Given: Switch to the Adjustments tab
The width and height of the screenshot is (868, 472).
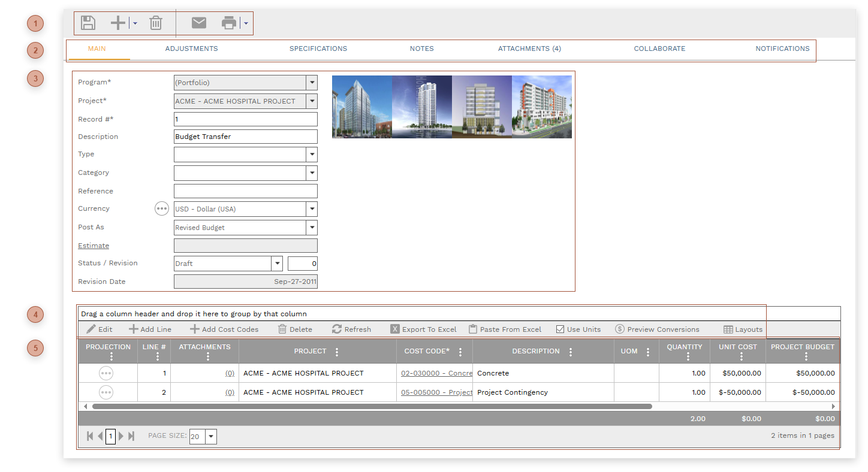Looking at the screenshot, I should point(191,49).
